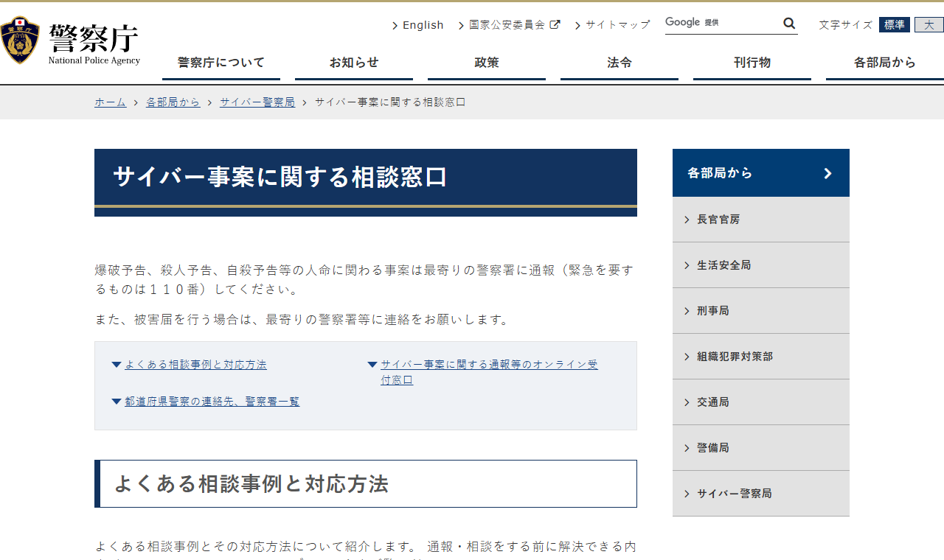944x560 pixels.
Task: Click the National Police Agency logo
Action: (x=70, y=41)
